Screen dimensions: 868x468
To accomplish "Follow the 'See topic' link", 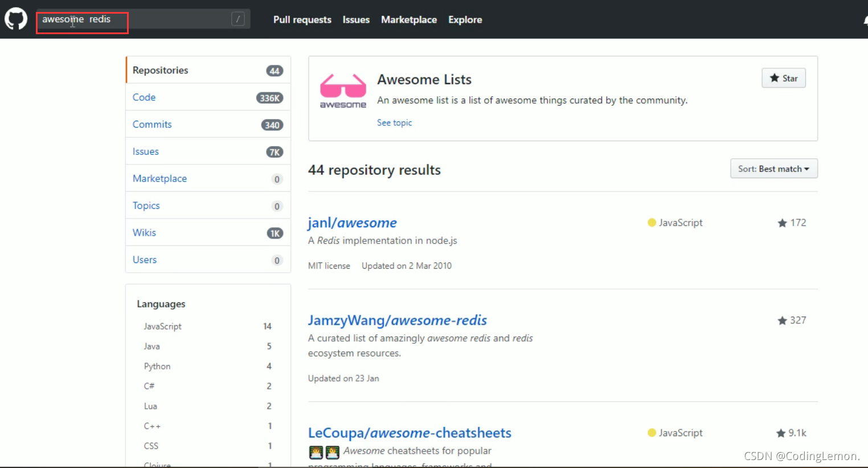I will coord(394,122).
